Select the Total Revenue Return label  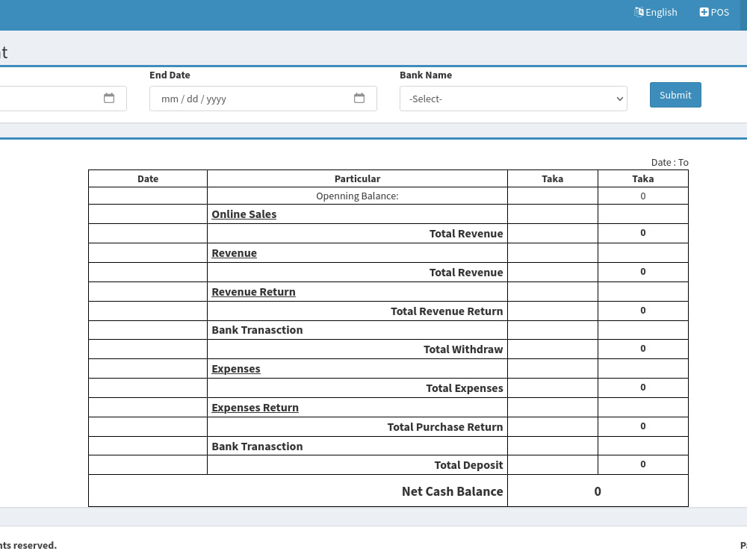click(x=447, y=311)
